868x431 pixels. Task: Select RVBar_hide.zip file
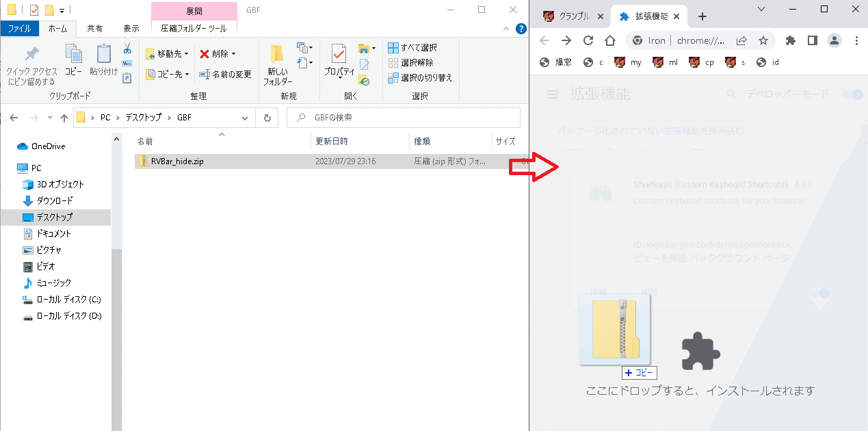(177, 161)
